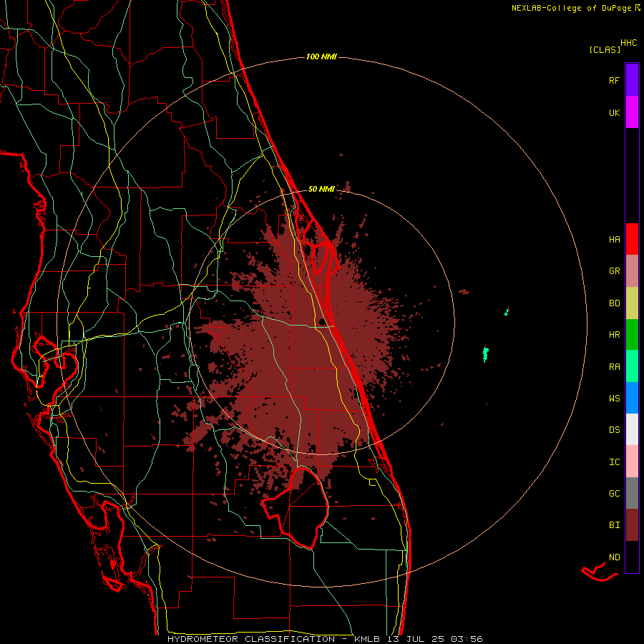Click the RA legend label

614,367
